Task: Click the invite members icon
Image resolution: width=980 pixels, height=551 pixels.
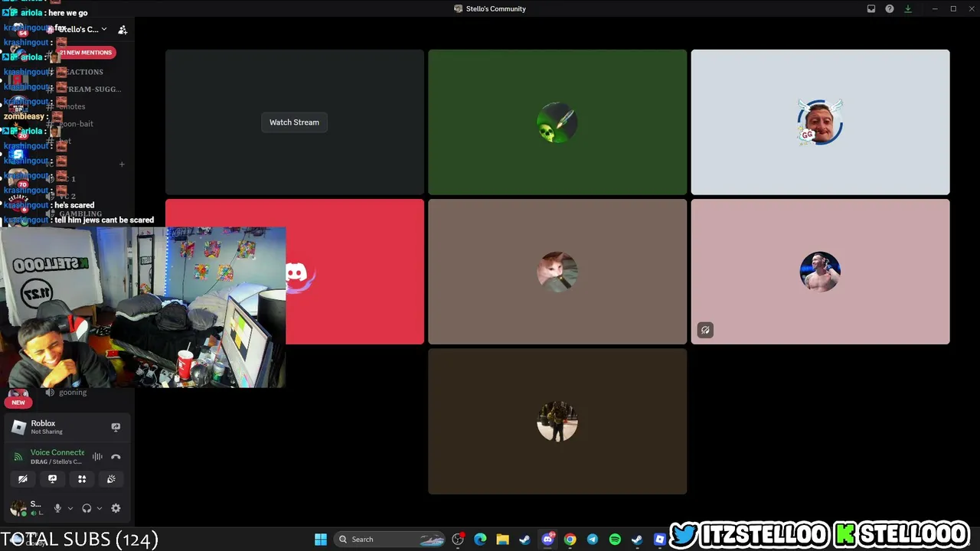Action: (122, 29)
